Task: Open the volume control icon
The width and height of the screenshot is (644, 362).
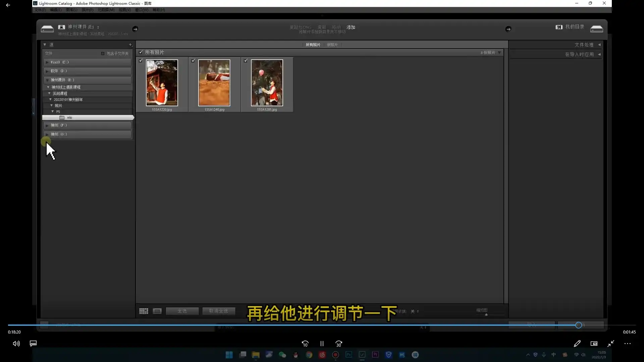Action: click(x=16, y=344)
